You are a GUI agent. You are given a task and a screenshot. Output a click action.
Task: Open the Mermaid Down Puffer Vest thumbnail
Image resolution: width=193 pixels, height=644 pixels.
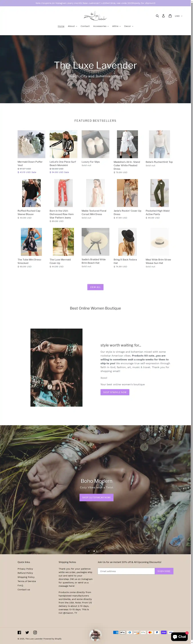[x=31, y=144]
